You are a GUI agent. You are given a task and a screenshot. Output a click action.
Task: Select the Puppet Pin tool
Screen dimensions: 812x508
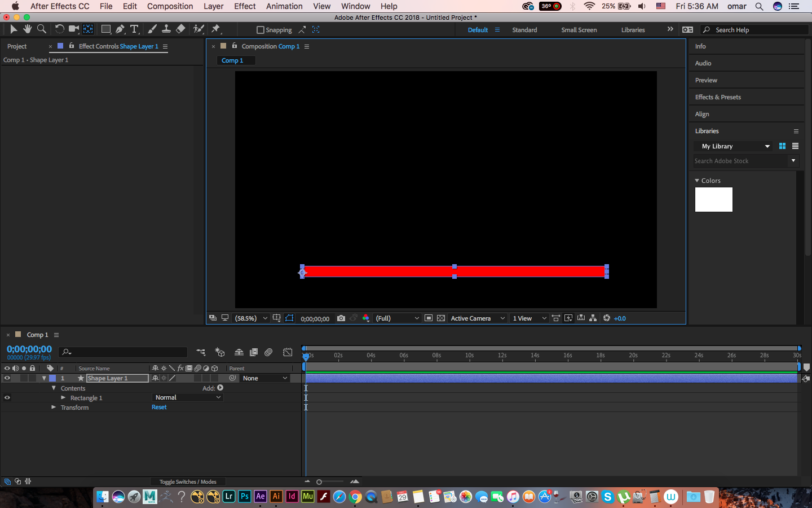(x=216, y=29)
